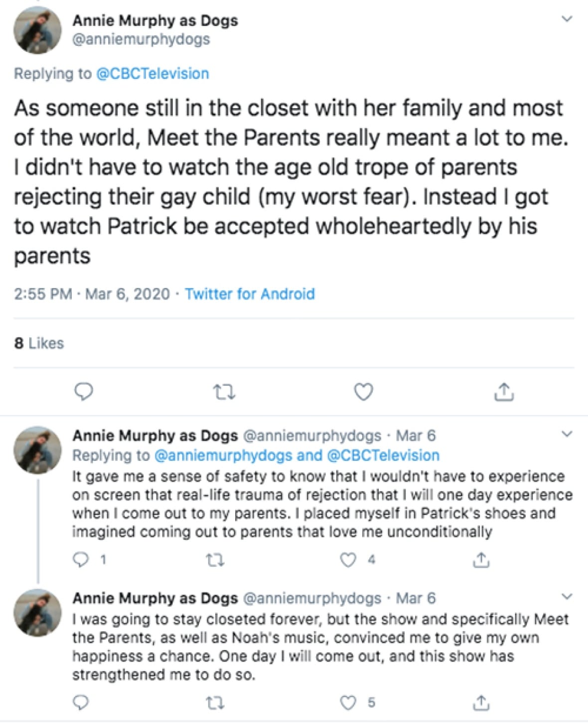The height and width of the screenshot is (723, 588).
Task: Reply to the main tweet about Meet the Parents
Action: click(84, 392)
